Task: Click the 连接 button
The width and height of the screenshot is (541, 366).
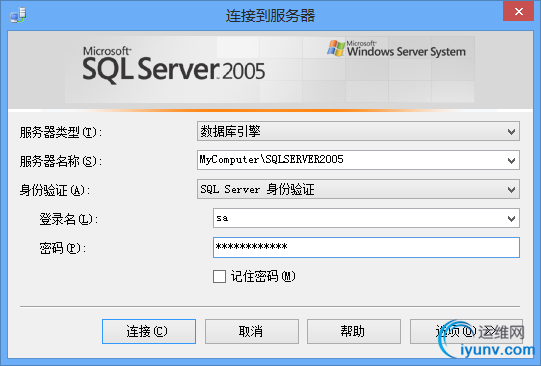Action: (x=149, y=331)
